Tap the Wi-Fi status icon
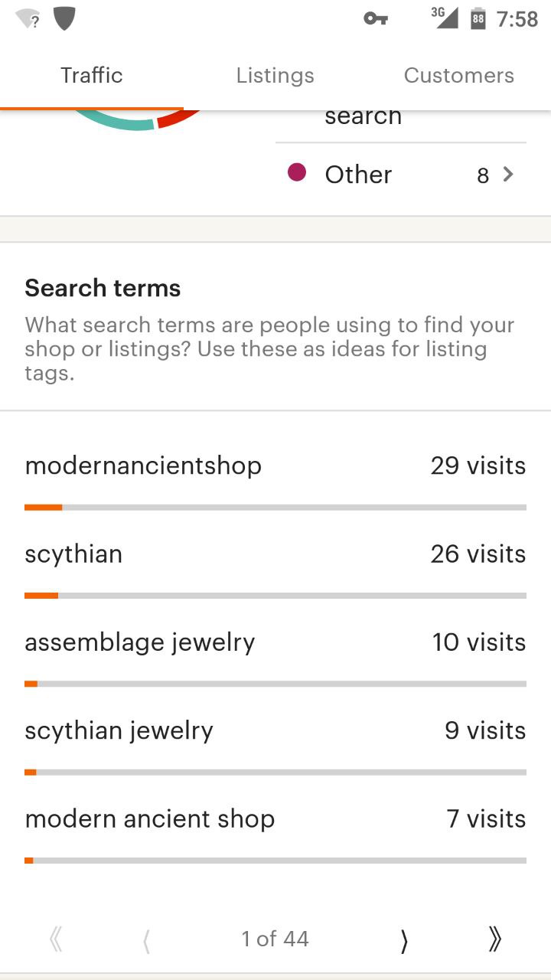 [x=28, y=18]
